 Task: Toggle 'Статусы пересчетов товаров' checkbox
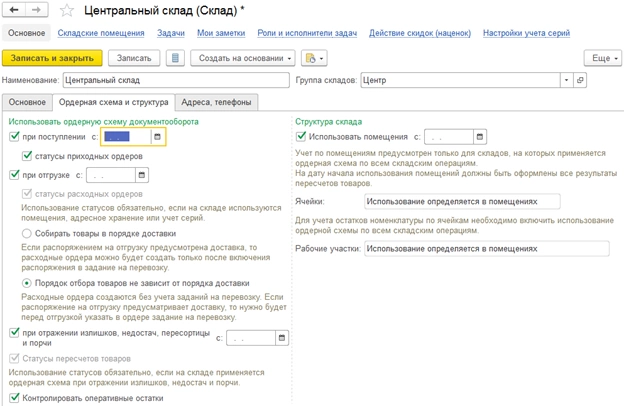pyautogui.click(x=14, y=358)
